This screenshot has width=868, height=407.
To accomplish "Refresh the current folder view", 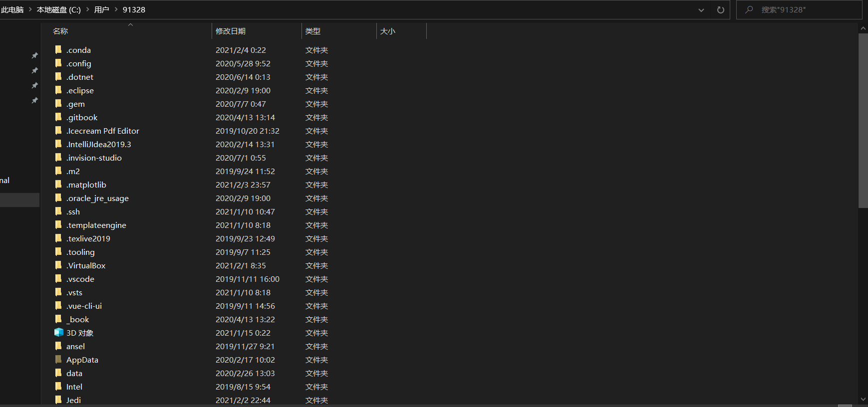I will tap(720, 10).
